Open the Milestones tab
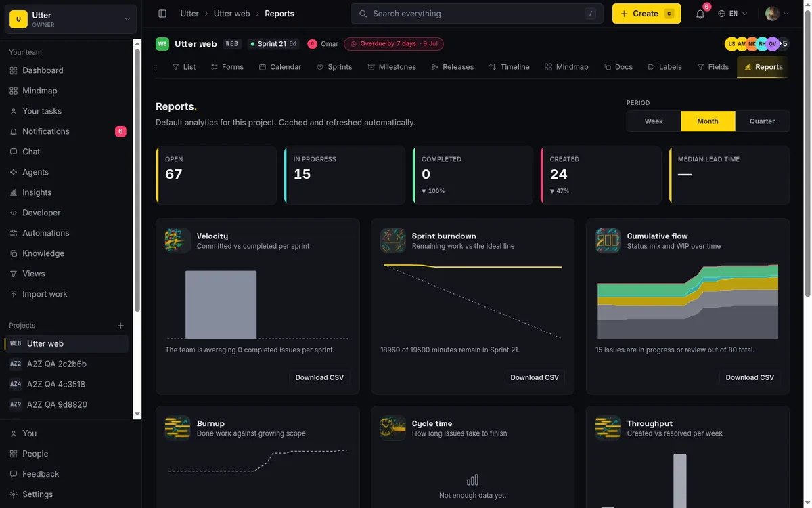This screenshot has width=812, height=508. [392, 67]
